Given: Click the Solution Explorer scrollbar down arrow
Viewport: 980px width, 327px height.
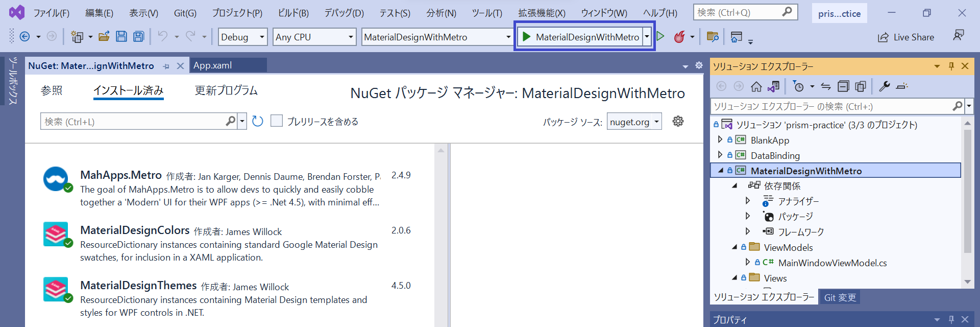Looking at the screenshot, I should pyautogui.click(x=967, y=282).
